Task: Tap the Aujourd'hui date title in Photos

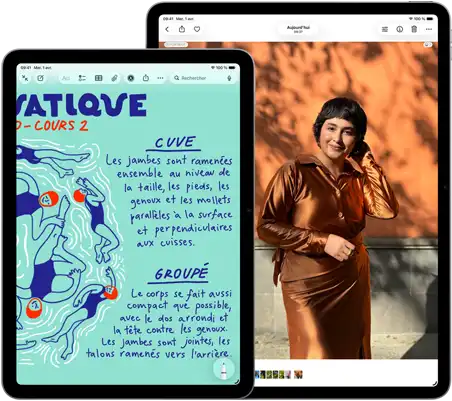Action: click(x=298, y=29)
